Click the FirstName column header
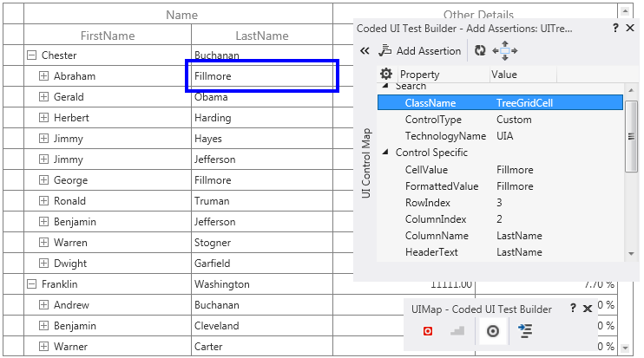The image size is (644, 358). click(x=108, y=36)
